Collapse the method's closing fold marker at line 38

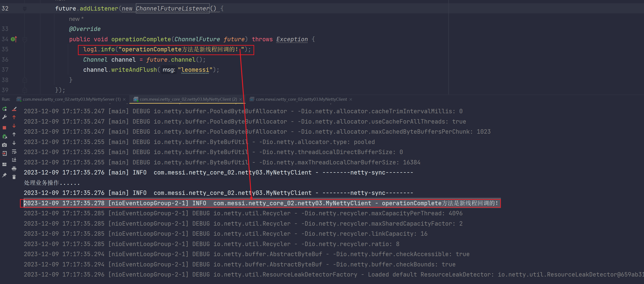25,80
